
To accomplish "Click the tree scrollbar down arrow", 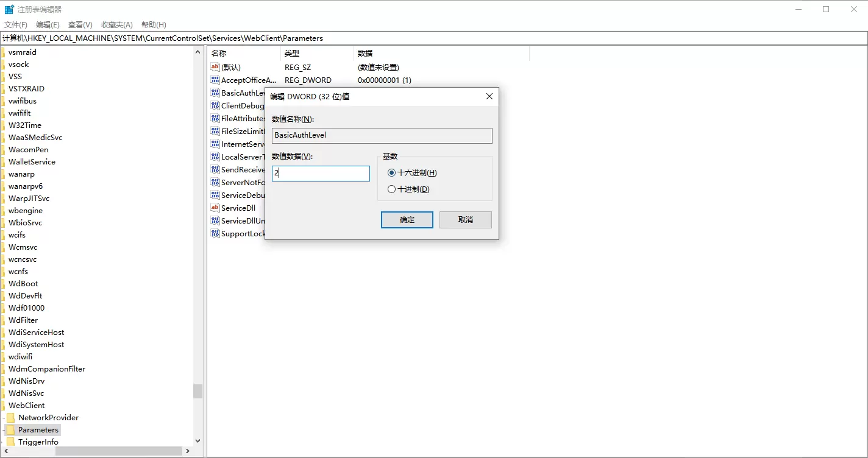I will pyautogui.click(x=197, y=441).
